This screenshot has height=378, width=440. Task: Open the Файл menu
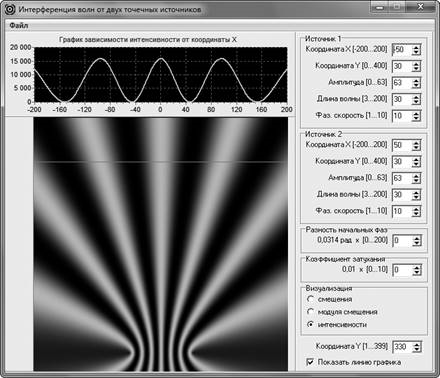click(x=19, y=26)
